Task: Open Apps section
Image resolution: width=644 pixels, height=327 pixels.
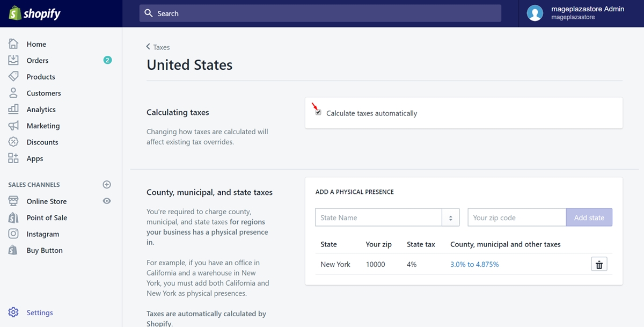Action: point(35,158)
